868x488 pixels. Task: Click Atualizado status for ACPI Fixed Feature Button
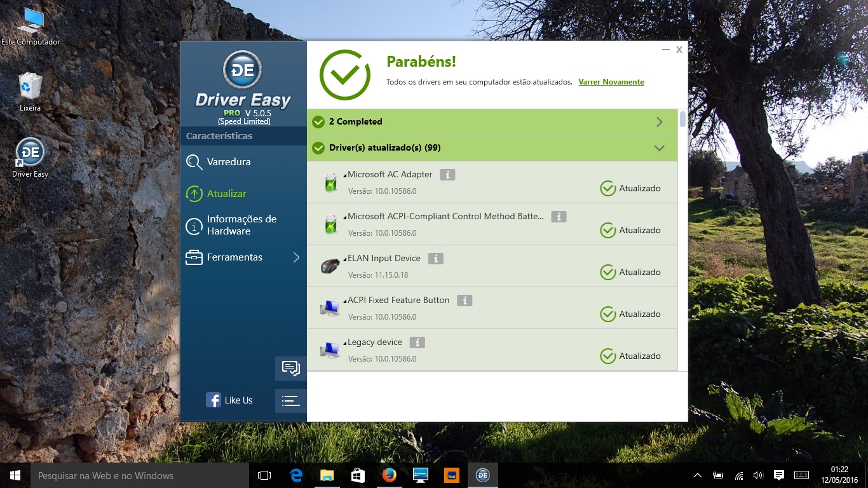click(630, 315)
